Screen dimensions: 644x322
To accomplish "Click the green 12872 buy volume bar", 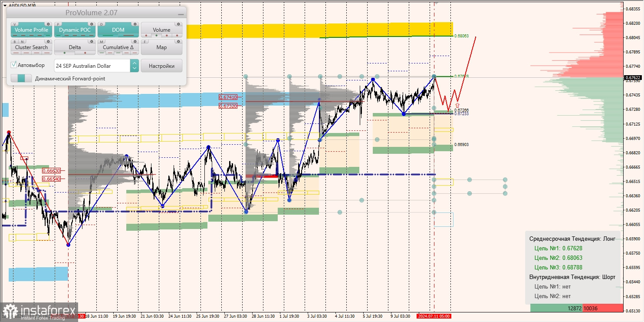I will (x=557, y=308).
